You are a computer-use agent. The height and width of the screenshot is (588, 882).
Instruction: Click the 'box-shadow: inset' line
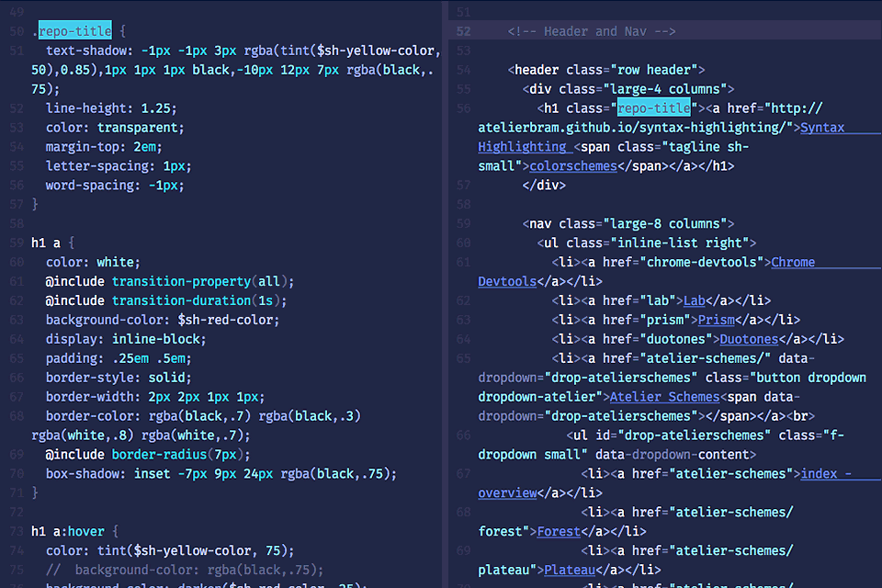(x=221, y=474)
